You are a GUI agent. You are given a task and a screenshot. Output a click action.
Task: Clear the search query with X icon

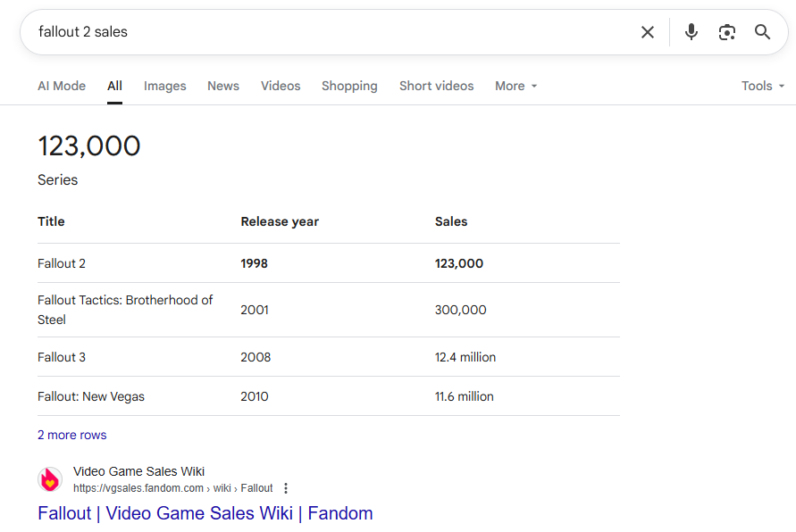tap(648, 32)
